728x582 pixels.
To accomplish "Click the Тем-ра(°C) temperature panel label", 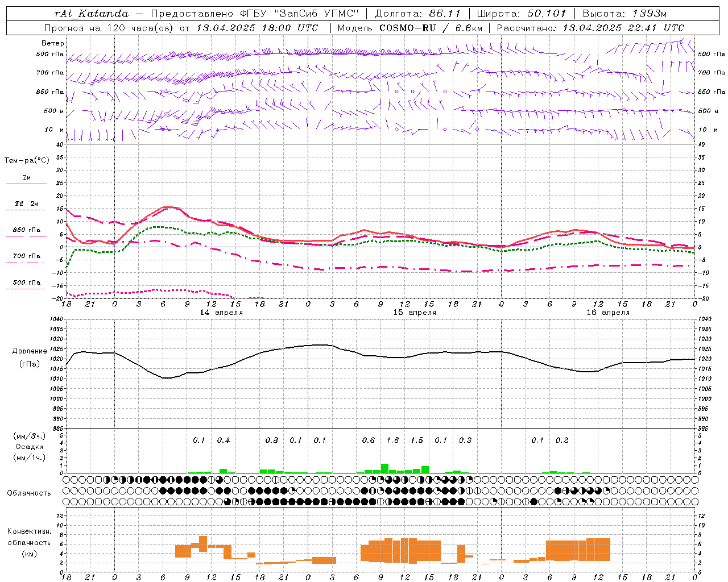I will coord(27,161).
